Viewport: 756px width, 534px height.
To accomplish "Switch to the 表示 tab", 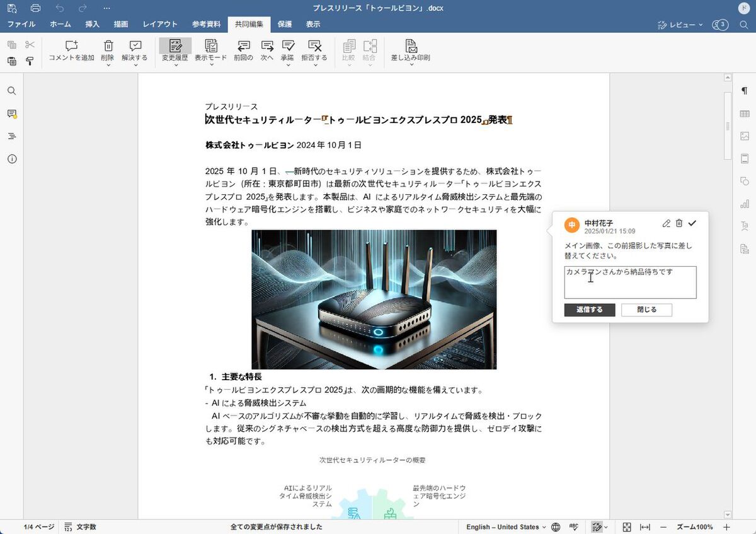I will (313, 25).
